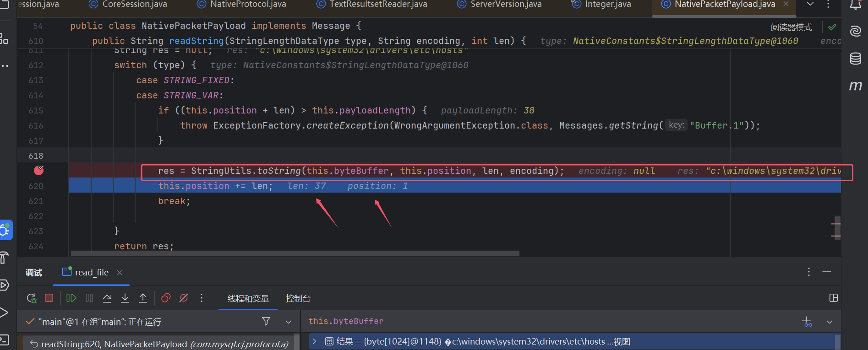Switch to the NativeProtocol.java tab
Screen dimensions: 868x350
coord(241,4)
